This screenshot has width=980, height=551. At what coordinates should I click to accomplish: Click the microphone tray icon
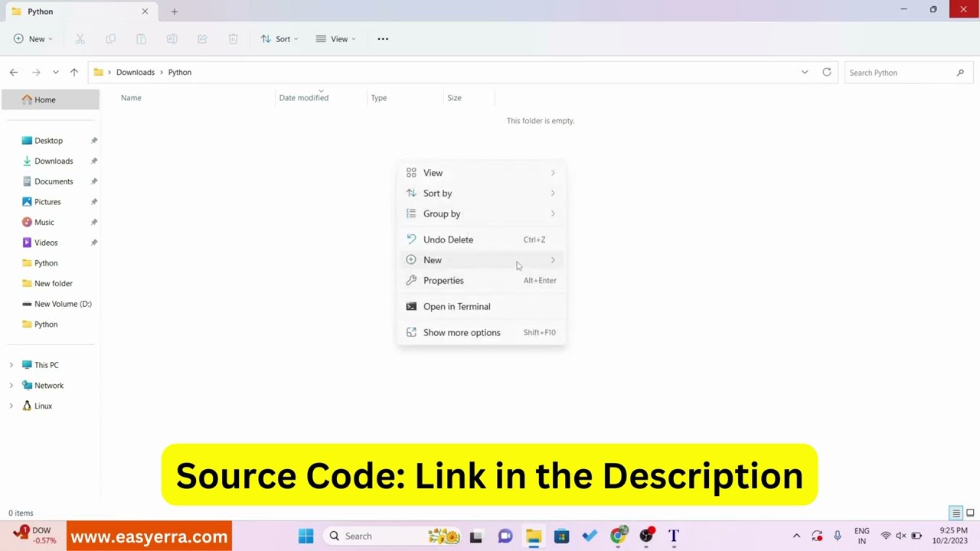(838, 536)
